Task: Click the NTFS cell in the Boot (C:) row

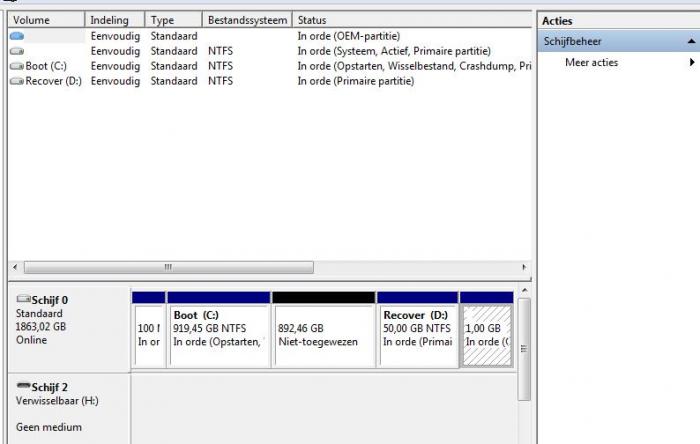Action: 221,66
